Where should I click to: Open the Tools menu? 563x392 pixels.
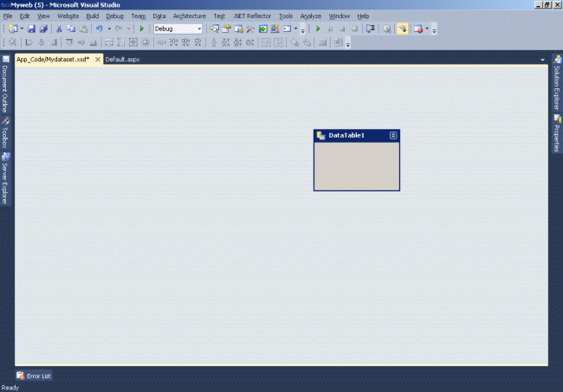click(286, 16)
